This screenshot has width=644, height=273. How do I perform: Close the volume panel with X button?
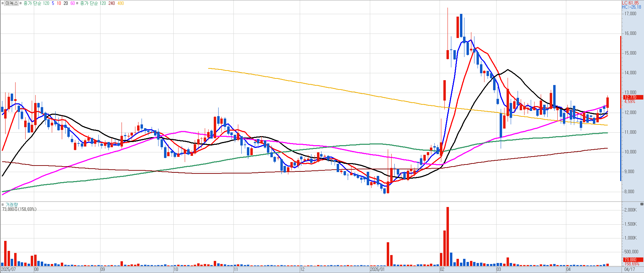(x=642, y=204)
